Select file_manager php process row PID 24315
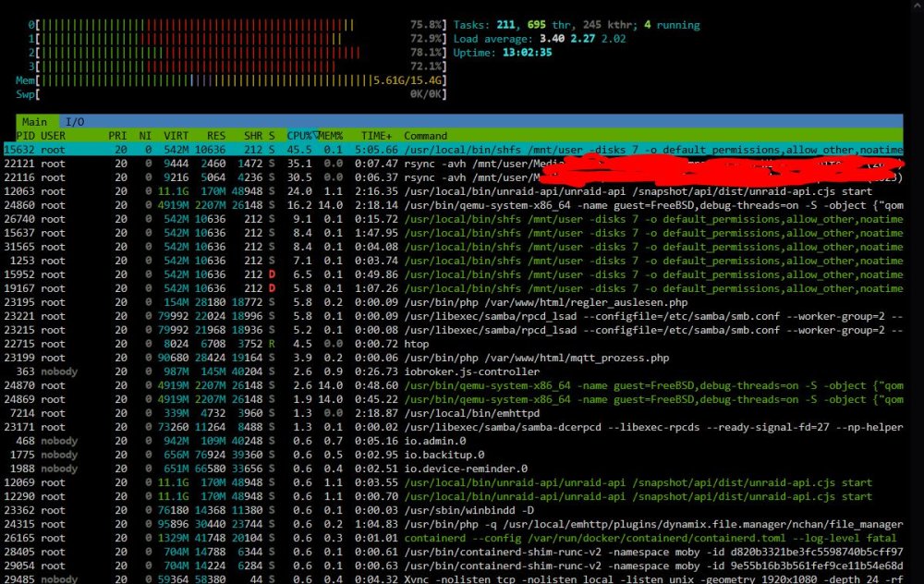The height and width of the screenshot is (584, 924). 453,523
